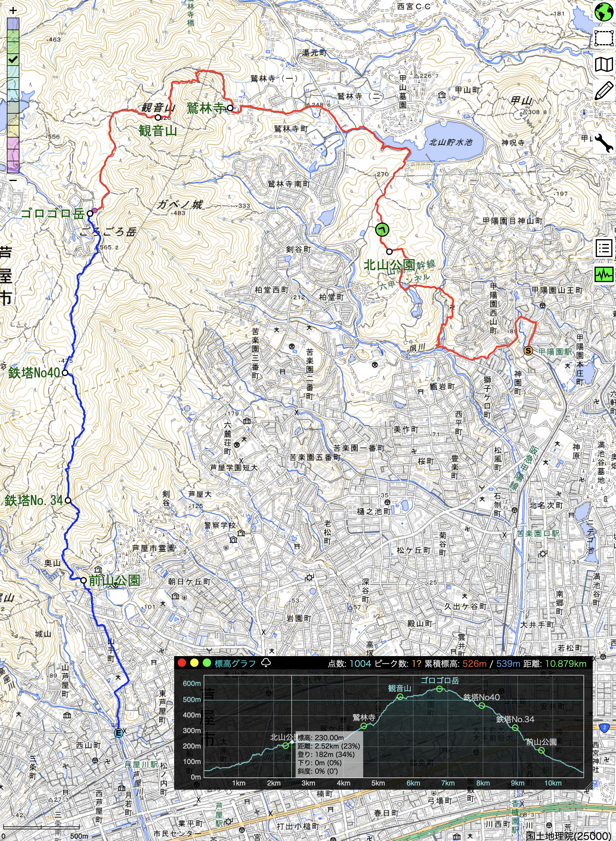This screenshot has height=841, width=616.
Task: Click the green current position marker on route
Action: point(382,230)
